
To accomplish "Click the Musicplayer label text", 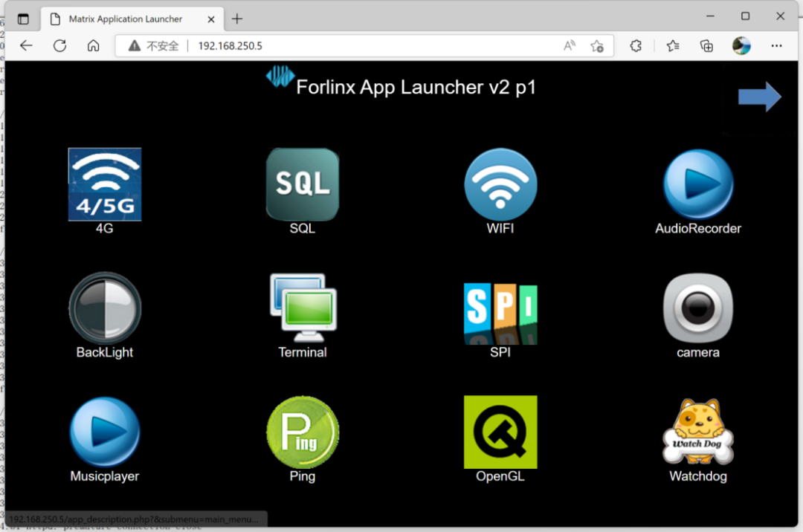I will [x=105, y=476].
